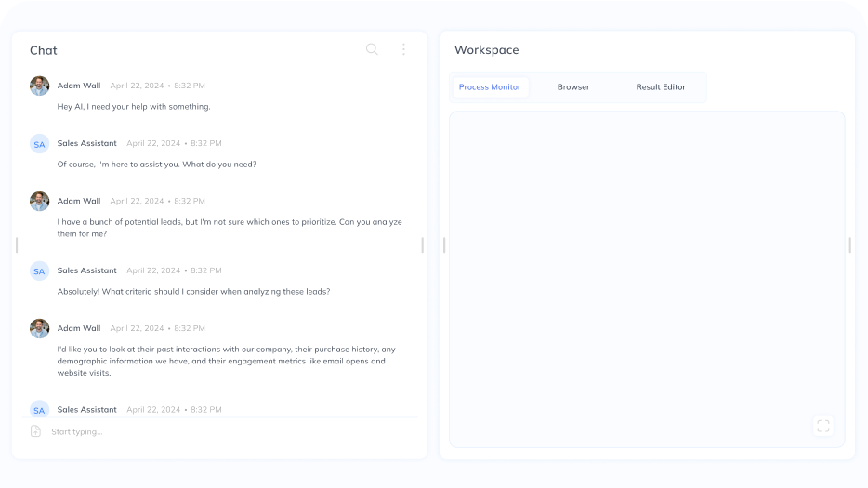This screenshot has height=488, width=868.
Task: Click the resize handle on Chat panel's right edge
Action: tap(422, 244)
